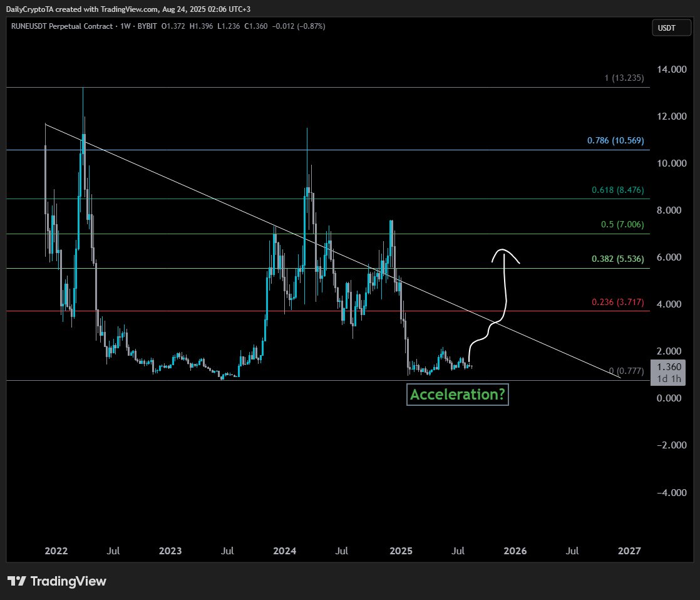Viewport: 700px width, 600px height.
Task: Click price axis label −4.000
Action: [x=672, y=492]
